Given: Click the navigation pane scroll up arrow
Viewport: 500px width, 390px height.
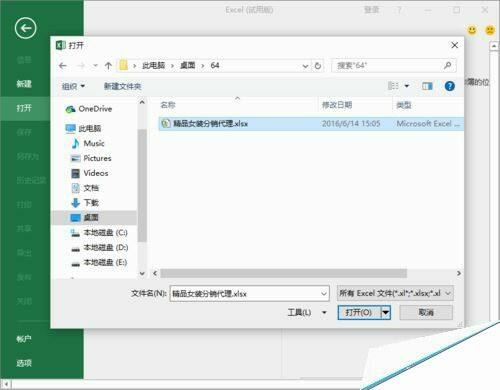Looking at the screenshot, I should tap(142, 102).
